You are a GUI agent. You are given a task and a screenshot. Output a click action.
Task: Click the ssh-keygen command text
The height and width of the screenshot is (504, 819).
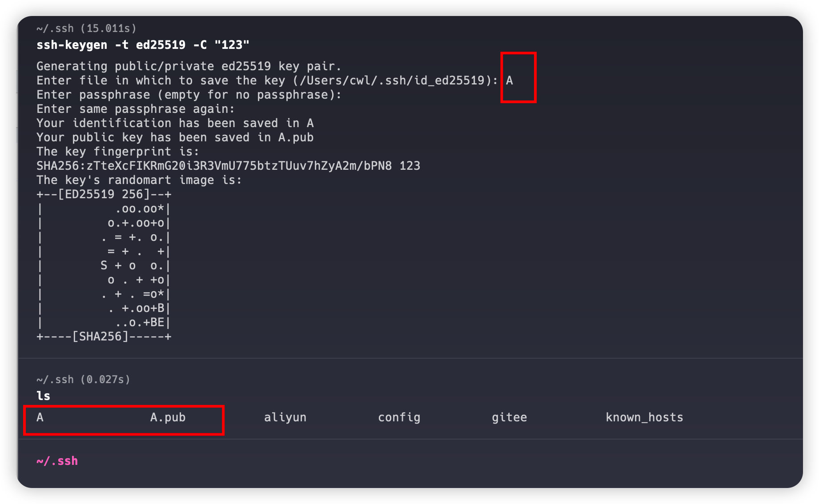pos(143,45)
